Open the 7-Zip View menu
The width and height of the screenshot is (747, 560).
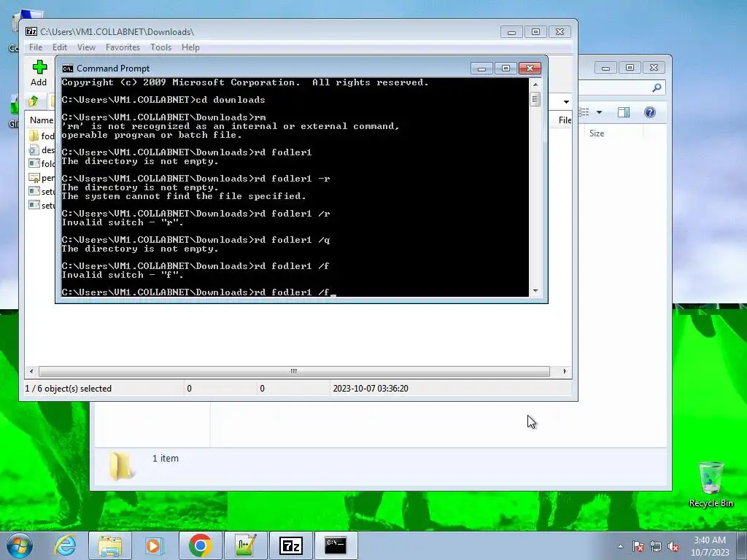pos(86,47)
